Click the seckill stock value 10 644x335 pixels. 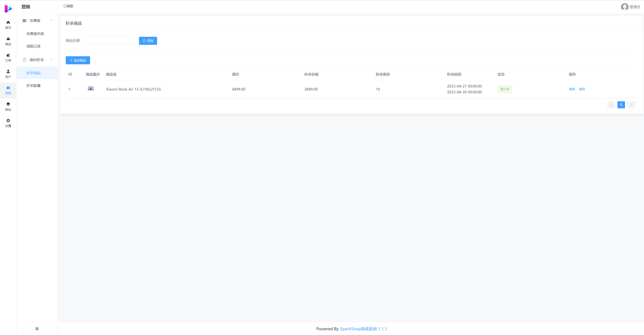pos(378,89)
